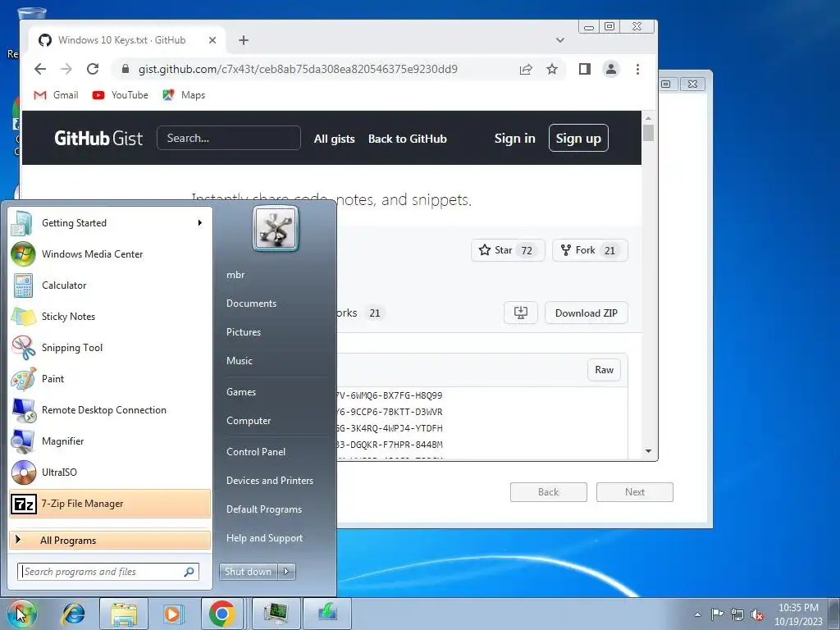The width and height of the screenshot is (840, 630).
Task: Open Getting Started in Start menu
Action: 110,223
